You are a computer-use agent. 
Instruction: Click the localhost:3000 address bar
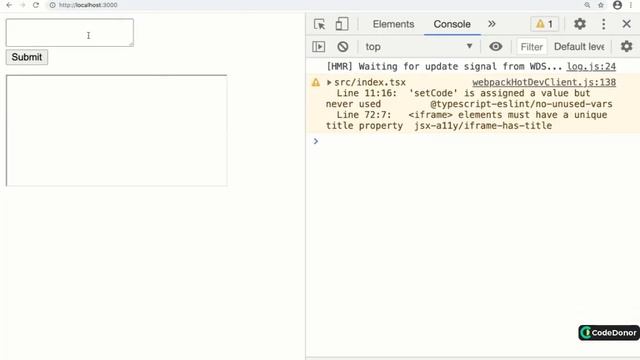click(88, 5)
